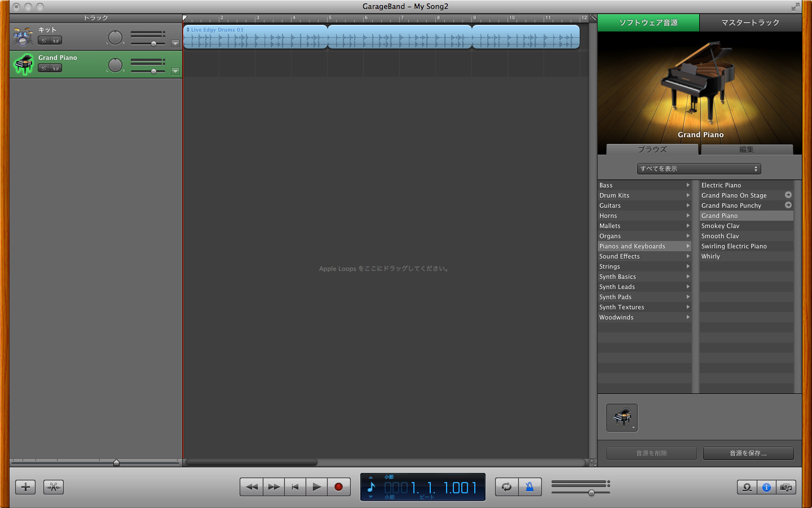Image resolution: width=812 pixels, height=508 pixels.
Task: Mute the Grand Piano track
Action: point(44,68)
